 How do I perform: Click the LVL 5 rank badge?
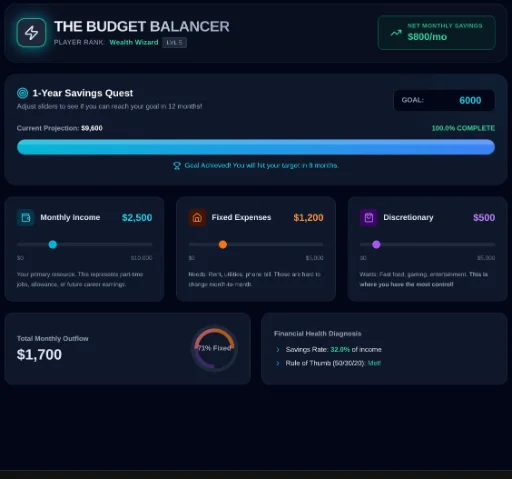174,43
